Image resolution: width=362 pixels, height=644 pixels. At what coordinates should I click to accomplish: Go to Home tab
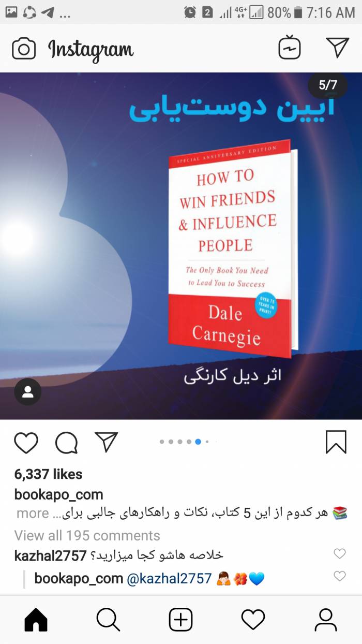point(36,619)
